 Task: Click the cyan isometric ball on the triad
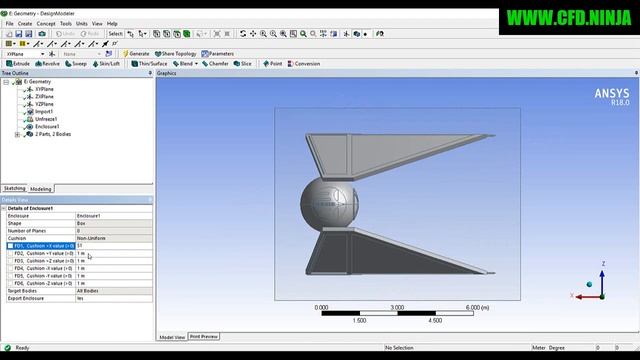(x=589, y=284)
